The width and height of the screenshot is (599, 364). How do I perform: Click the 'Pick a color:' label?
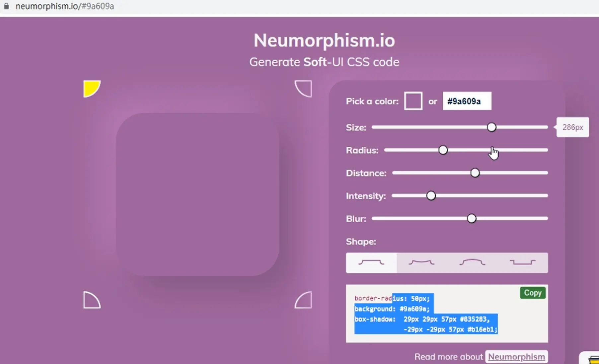(372, 101)
